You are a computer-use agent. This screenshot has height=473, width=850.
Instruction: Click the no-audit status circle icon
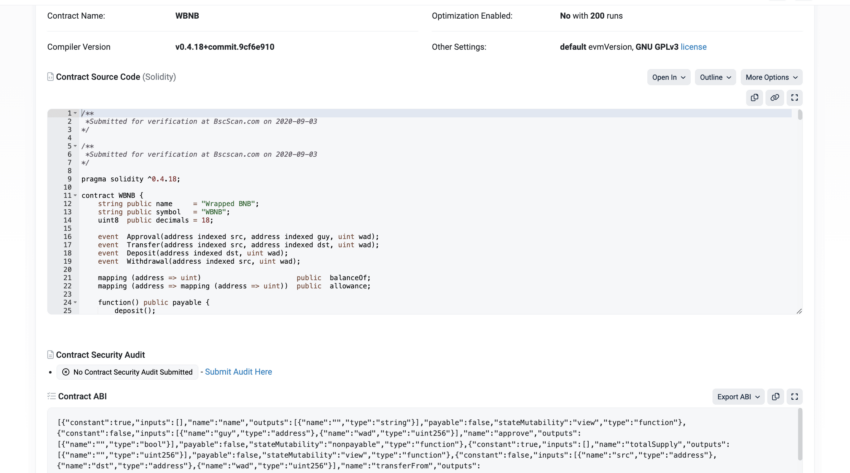pyautogui.click(x=66, y=372)
